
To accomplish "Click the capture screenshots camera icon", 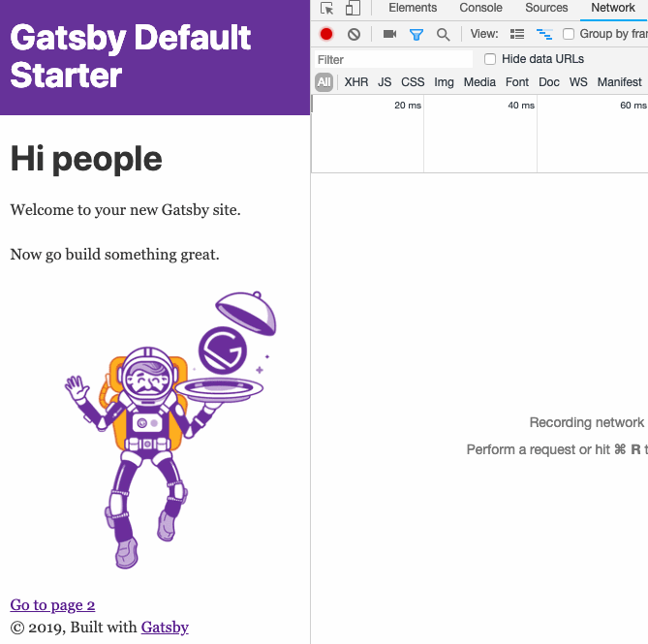I will (x=389, y=34).
